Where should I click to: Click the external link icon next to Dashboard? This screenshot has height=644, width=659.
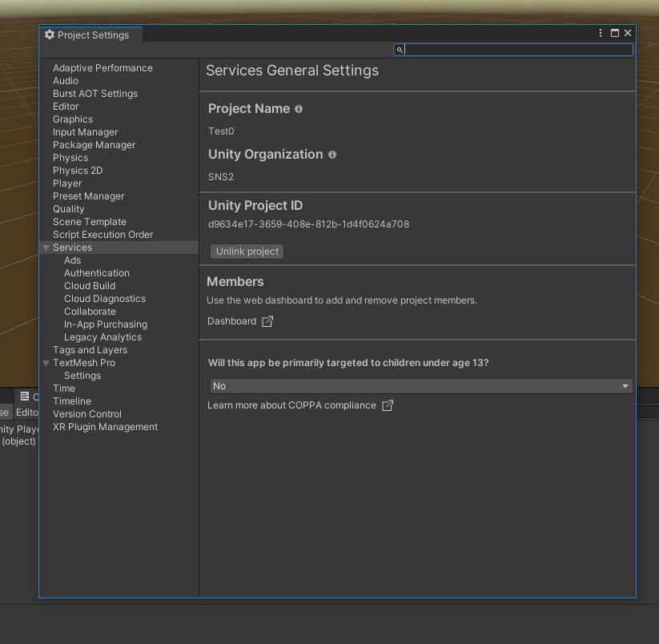point(267,320)
